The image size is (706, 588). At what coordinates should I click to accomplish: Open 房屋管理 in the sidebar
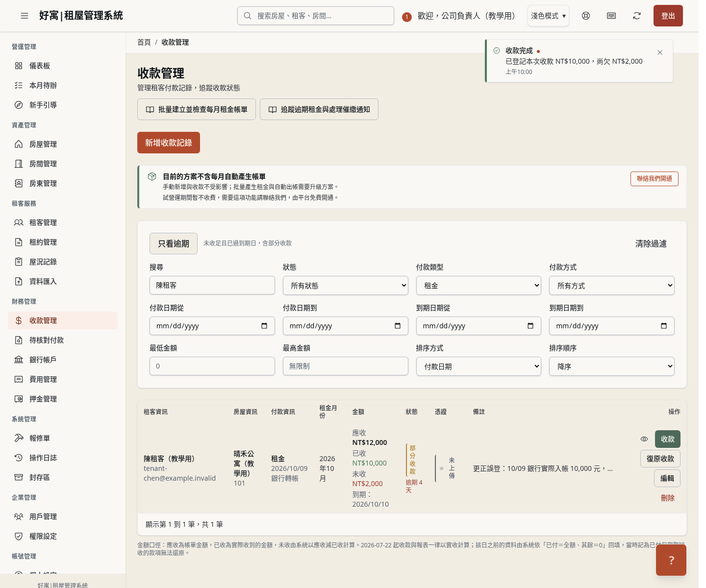tap(63, 144)
